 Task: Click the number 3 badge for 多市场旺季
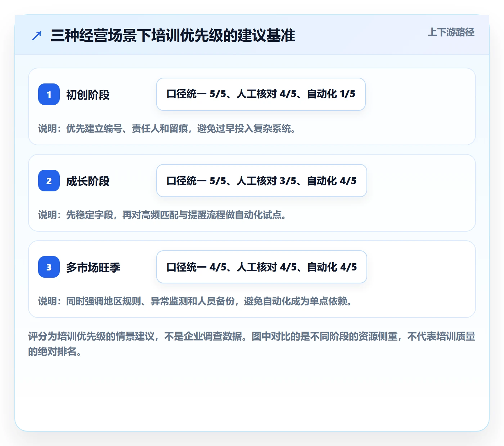tap(49, 267)
